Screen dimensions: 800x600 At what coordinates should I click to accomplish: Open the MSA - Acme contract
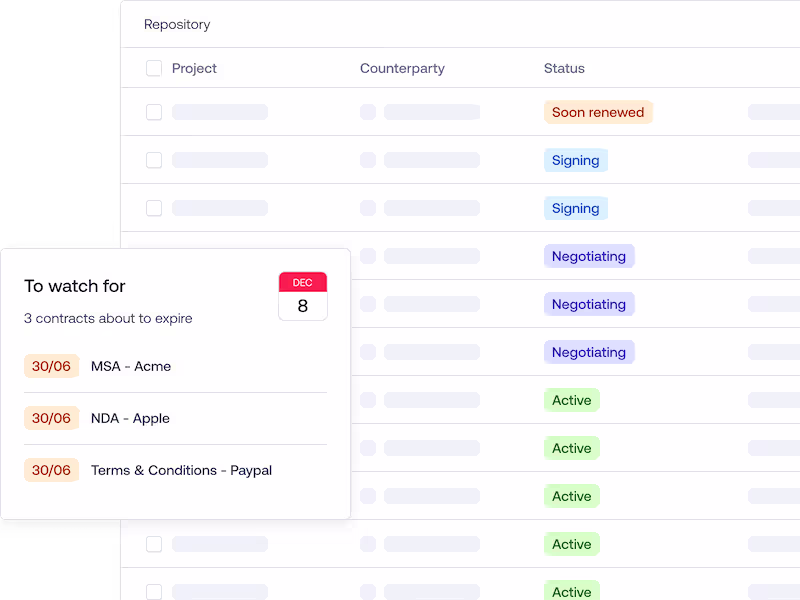click(131, 366)
